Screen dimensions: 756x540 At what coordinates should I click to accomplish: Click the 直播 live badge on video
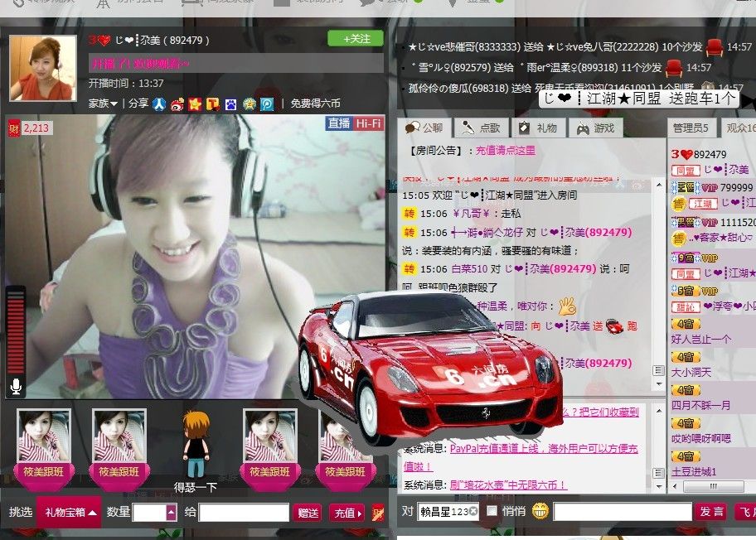point(339,123)
